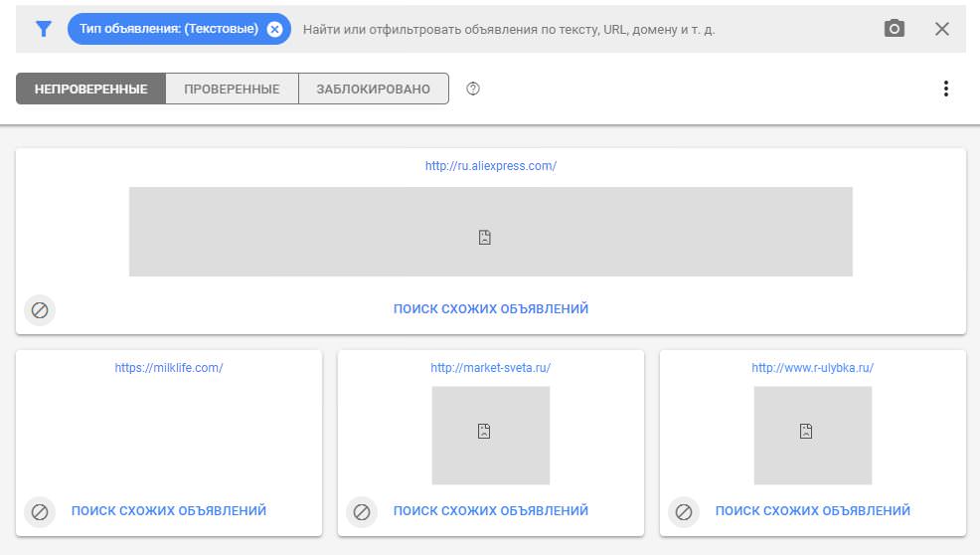Click the help question mark icon

click(473, 89)
